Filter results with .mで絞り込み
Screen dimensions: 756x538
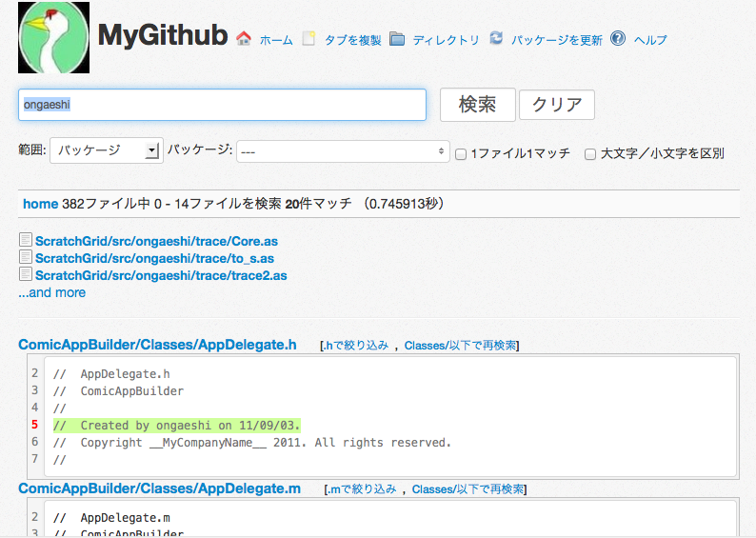coord(362,489)
